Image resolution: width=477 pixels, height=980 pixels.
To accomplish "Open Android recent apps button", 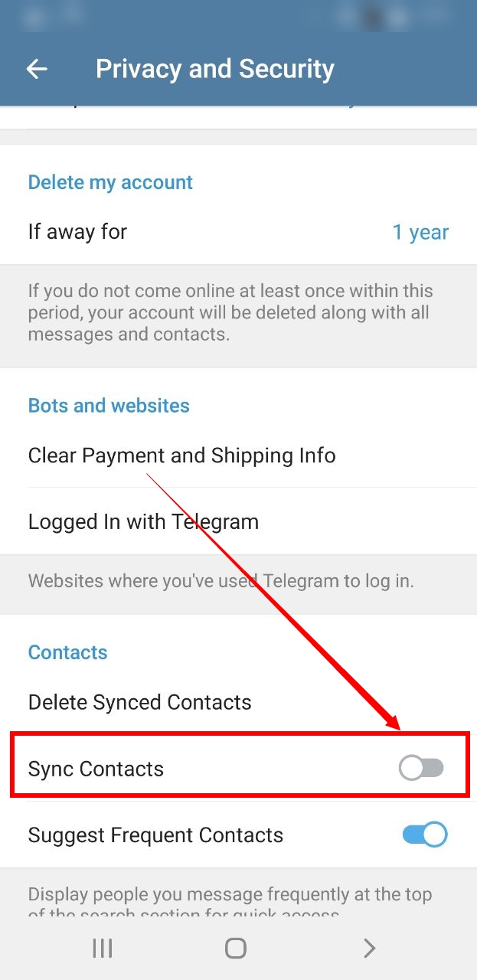I will click(103, 949).
